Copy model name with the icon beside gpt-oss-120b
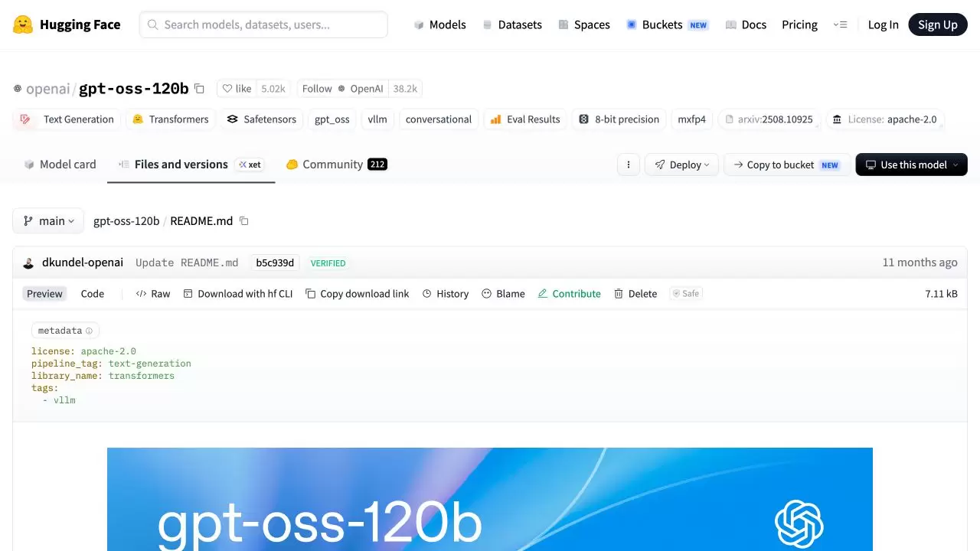 pyautogui.click(x=199, y=89)
